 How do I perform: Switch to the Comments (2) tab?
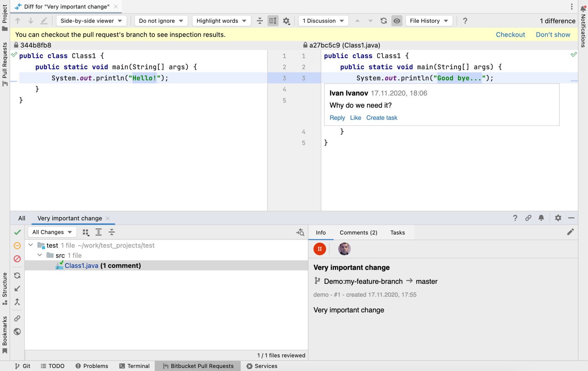pyautogui.click(x=358, y=233)
